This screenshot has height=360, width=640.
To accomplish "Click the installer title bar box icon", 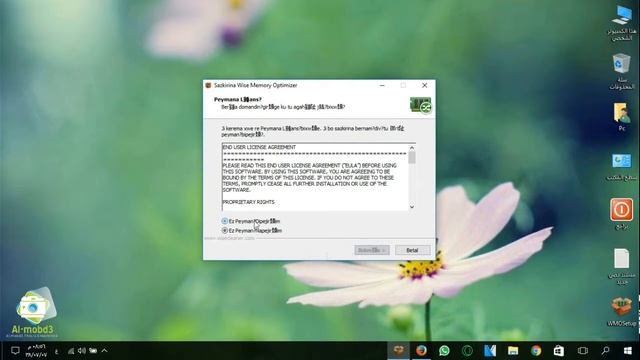I will (x=208, y=85).
